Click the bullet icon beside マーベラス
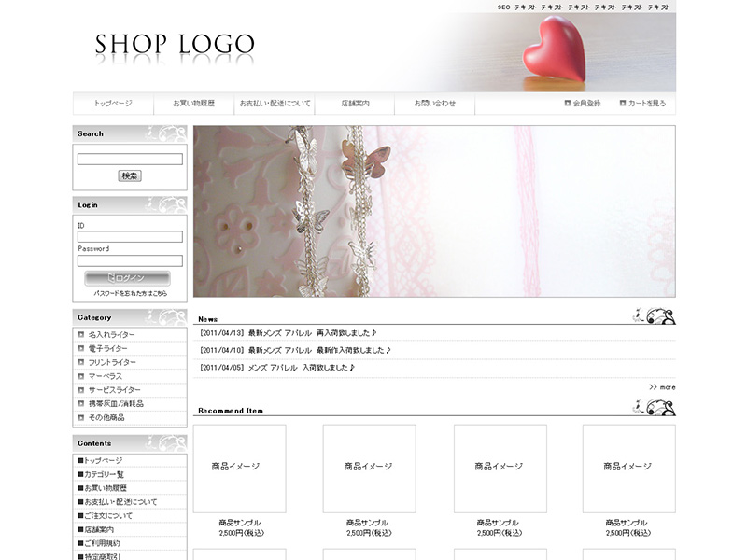This screenshot has height=560, width=747. (81, 376)
